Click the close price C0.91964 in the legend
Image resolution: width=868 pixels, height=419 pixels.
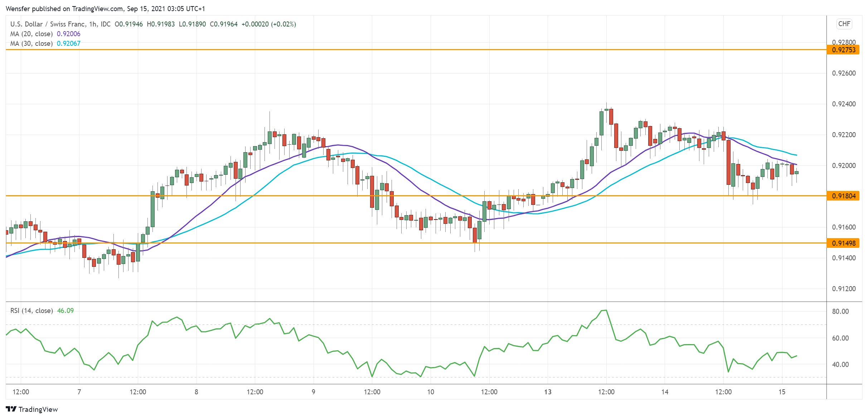(x=223, y=24)
